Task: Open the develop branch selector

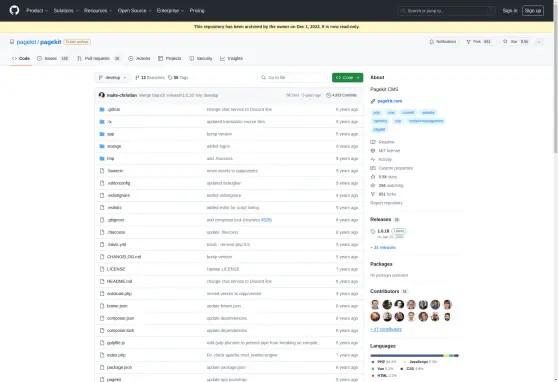Action: [x=112, y=78]
